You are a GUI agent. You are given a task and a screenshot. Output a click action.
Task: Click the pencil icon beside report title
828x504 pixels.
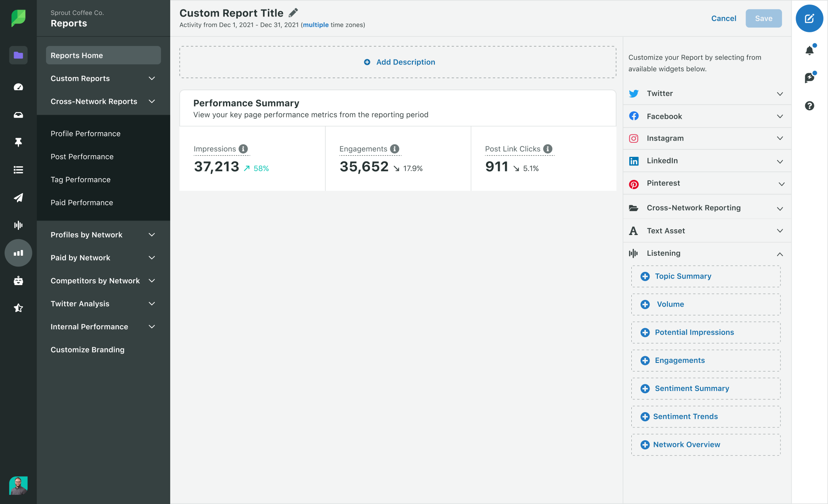tap(294, 13)
